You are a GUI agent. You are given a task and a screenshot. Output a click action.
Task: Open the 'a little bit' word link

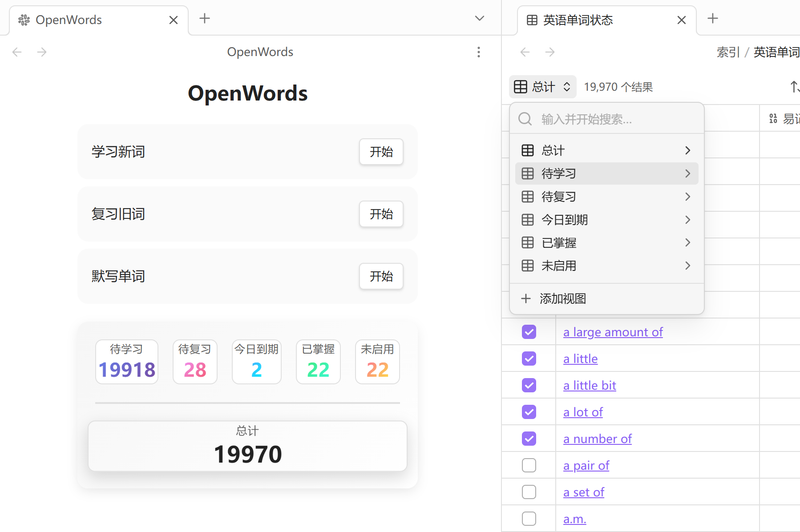point(590,386)
